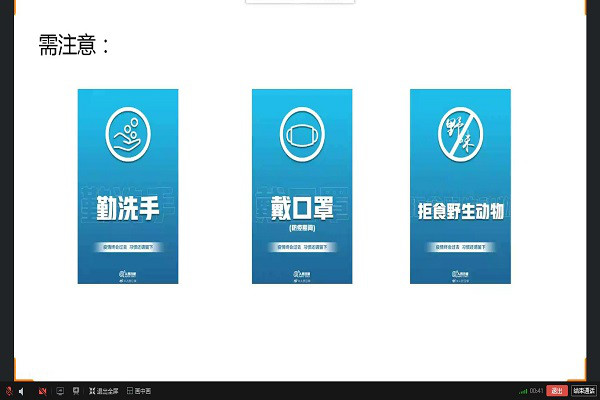This screenshot has height=400, width=600.
Task: Unmute the microphone in the call bar
Action: coord(8,390)
